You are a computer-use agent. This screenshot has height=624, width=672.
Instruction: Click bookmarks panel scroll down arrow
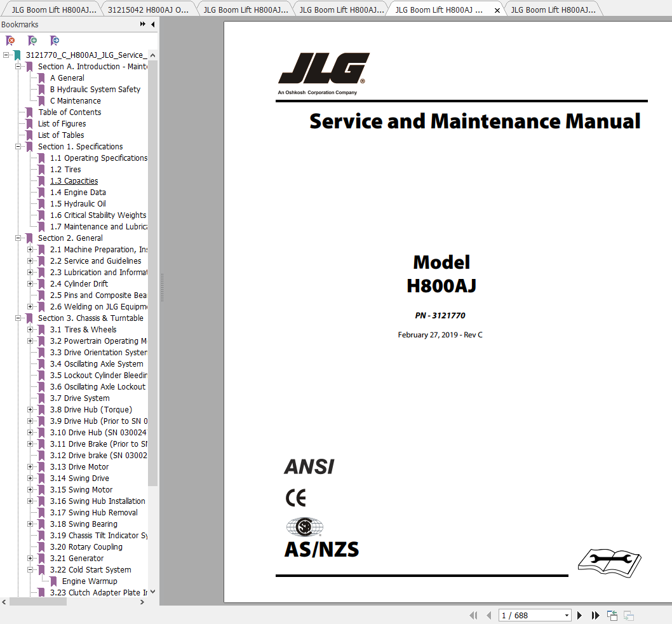[x=152, y=592]
